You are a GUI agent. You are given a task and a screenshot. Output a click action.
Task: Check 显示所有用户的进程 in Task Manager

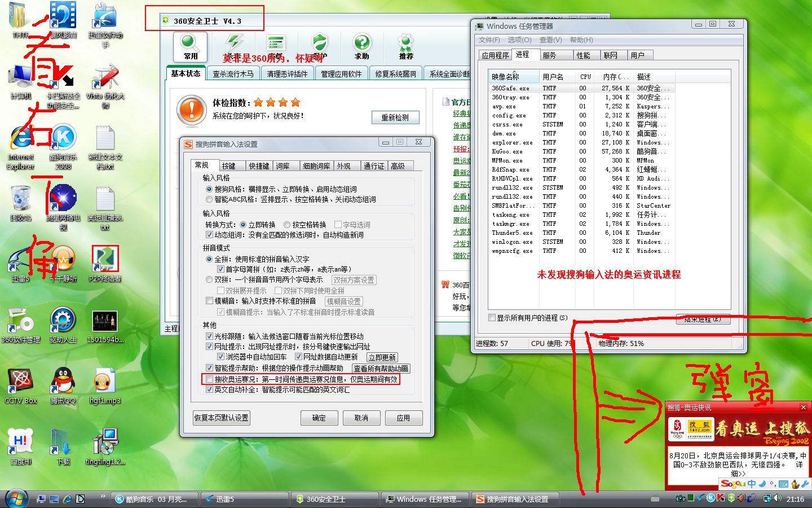(492, 318)
